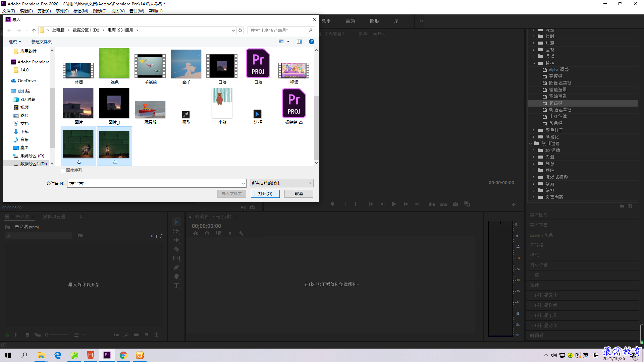Click the 打开(O) button

click(x=265, y=193)
